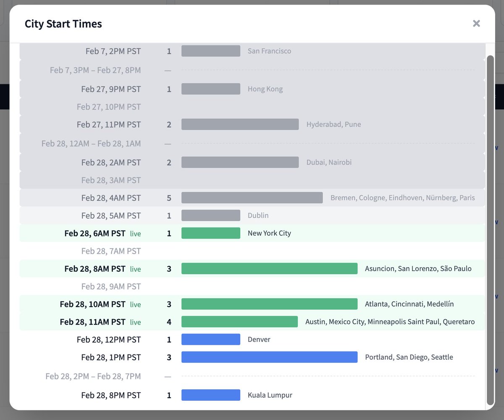
Task: Click the count "5" in the 4AM row
Action: click(x=169, y=197)
